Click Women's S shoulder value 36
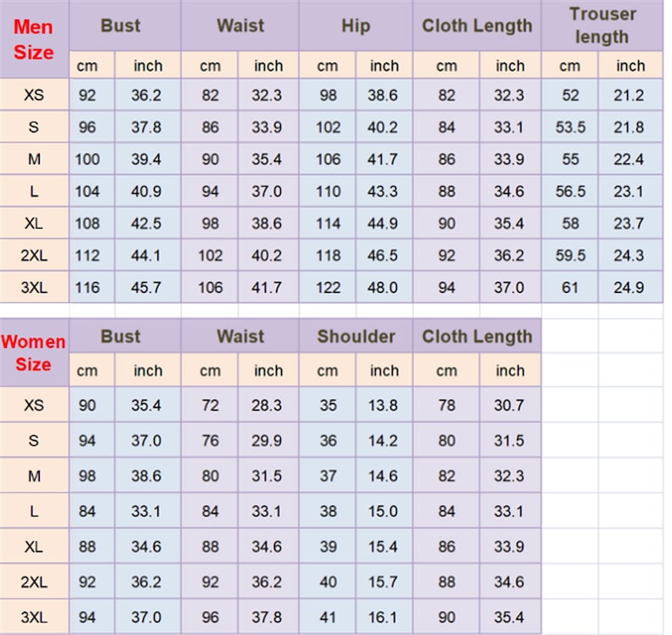Viewport: 672px width, 635px height. pos(328,441)
